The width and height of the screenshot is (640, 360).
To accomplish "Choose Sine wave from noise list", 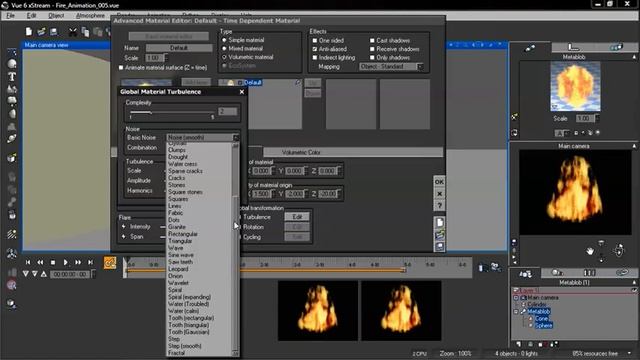I will [x=181, y=255].
